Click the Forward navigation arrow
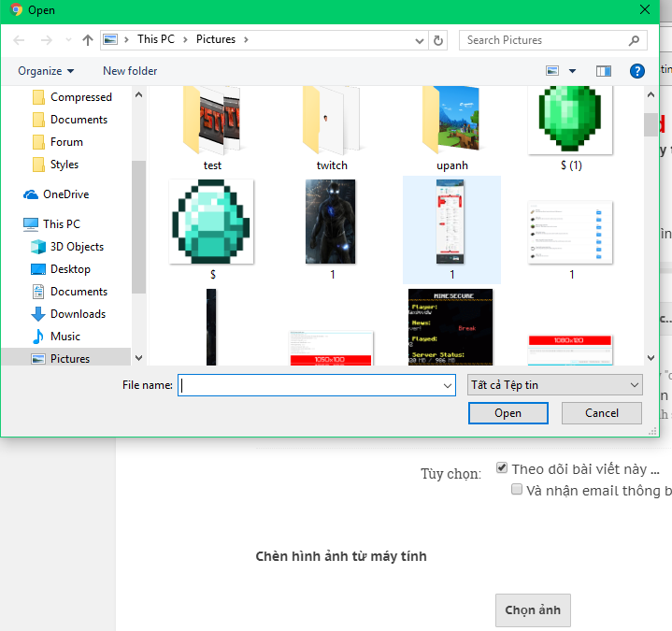 47,40
